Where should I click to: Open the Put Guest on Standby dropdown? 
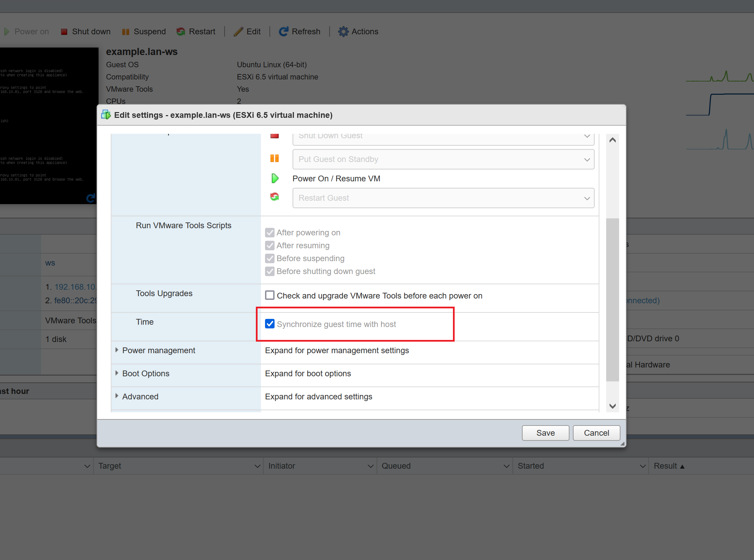tap(443, 159)
